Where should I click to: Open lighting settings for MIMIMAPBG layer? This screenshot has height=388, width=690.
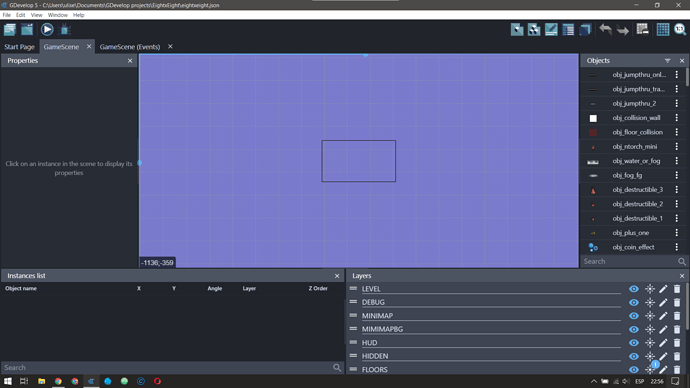[x=650, y=329]
